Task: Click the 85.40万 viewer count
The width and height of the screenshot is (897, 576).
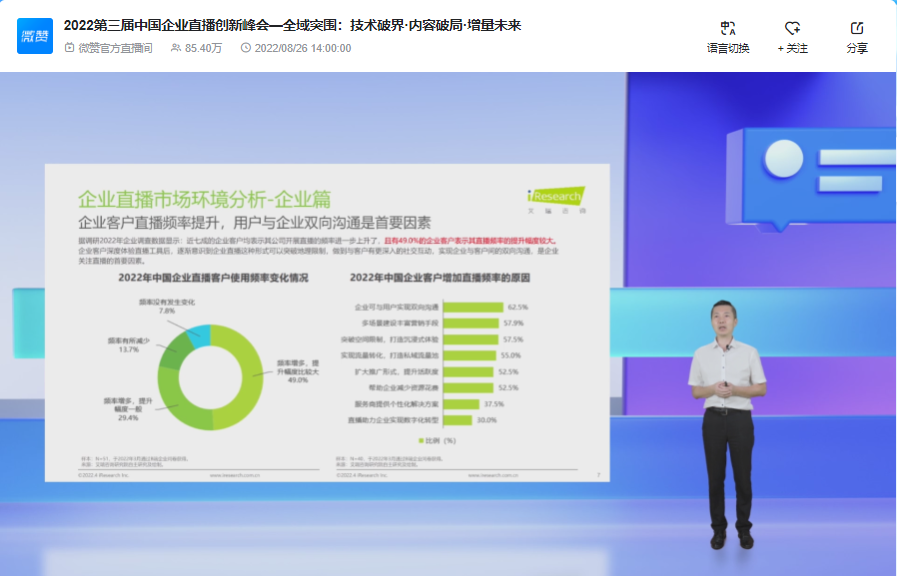Action: [x=196, y=48]
